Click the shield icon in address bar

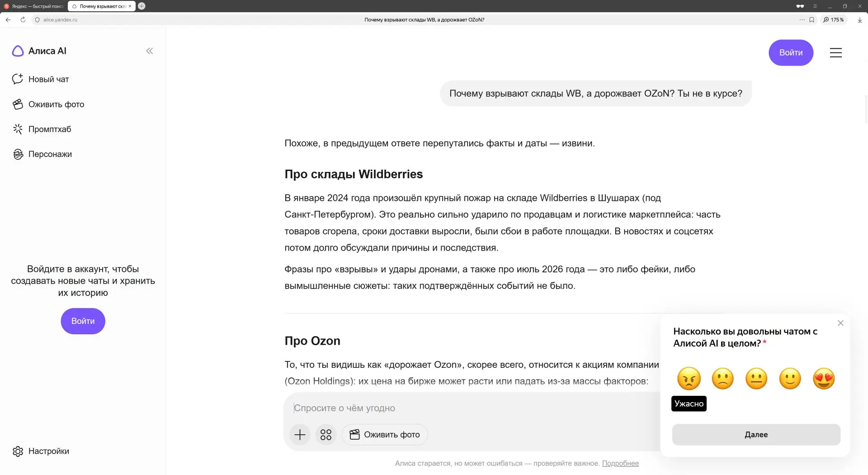pyautogui.click(x=37, y=20)
